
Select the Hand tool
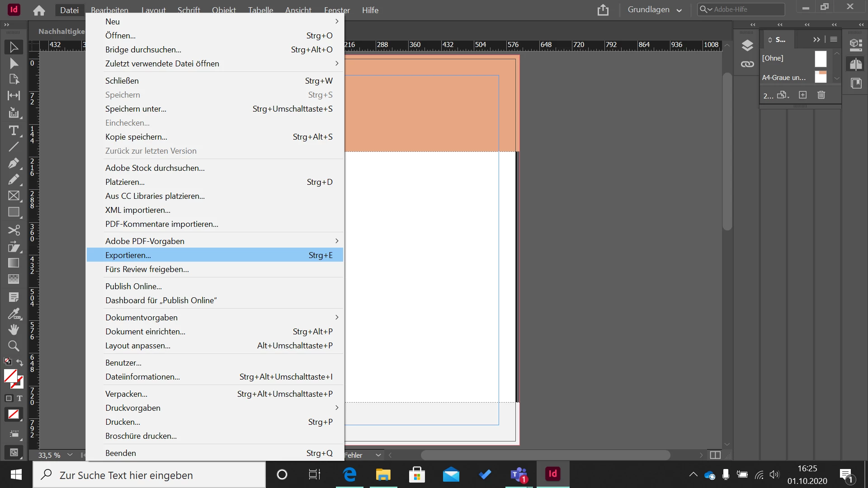(14, 330)
